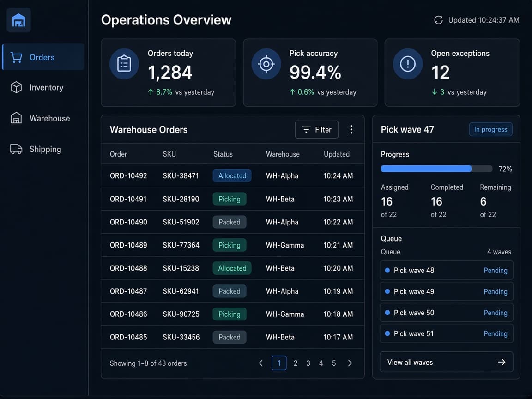Click the View all waves button
532x399 pixels.
pyautogui.click(x=446, y=362)
